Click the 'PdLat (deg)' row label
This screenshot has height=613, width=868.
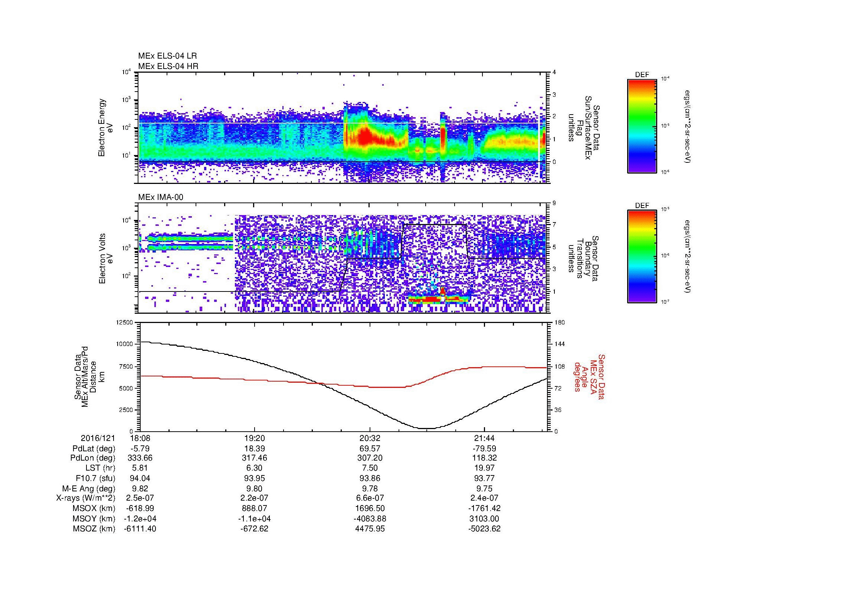pos(94,449)
